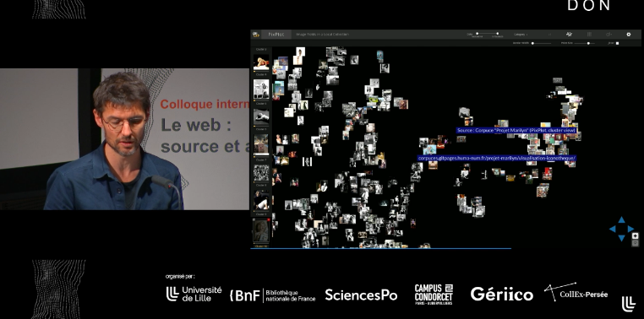The image size is (644, 319).
Task: Click the white image with two vertical bars
Action: (308, 161)
